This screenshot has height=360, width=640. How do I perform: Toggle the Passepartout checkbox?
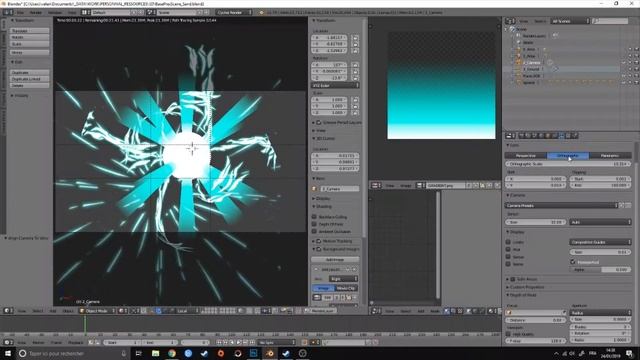[x=573, y=262]
